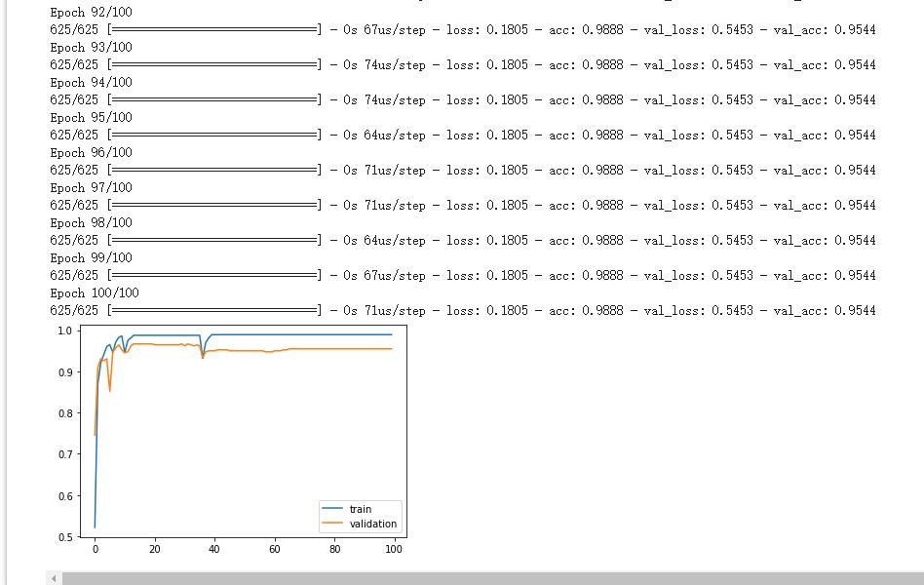Click the horizontal scrollbar track at the bottom
This screenshot has width=924, height=585.
[x=492, y=578]
